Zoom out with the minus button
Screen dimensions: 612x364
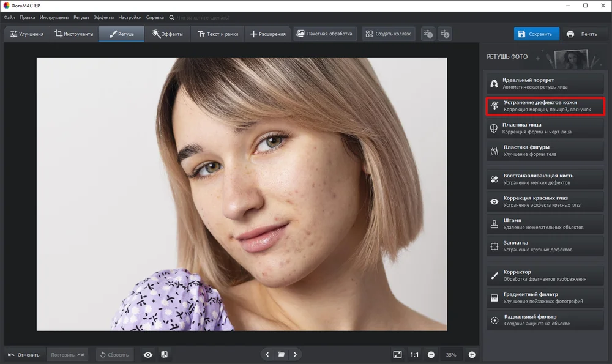click(431, 355)
